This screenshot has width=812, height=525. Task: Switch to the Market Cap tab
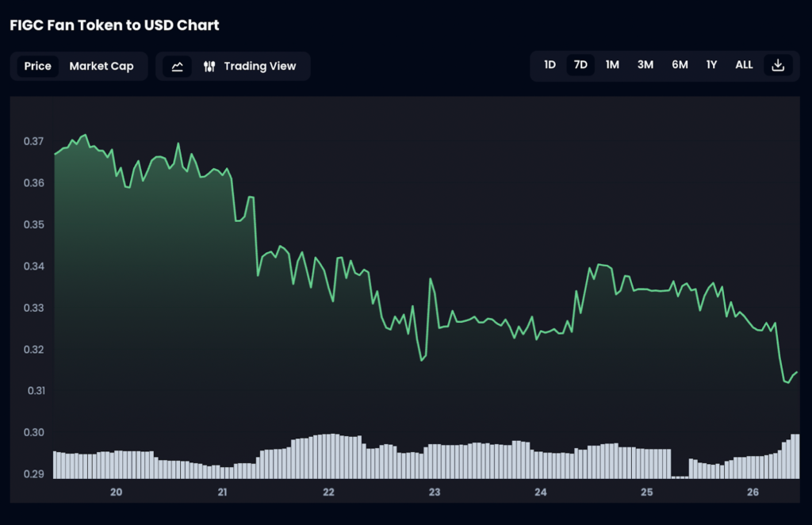point(101,66)
